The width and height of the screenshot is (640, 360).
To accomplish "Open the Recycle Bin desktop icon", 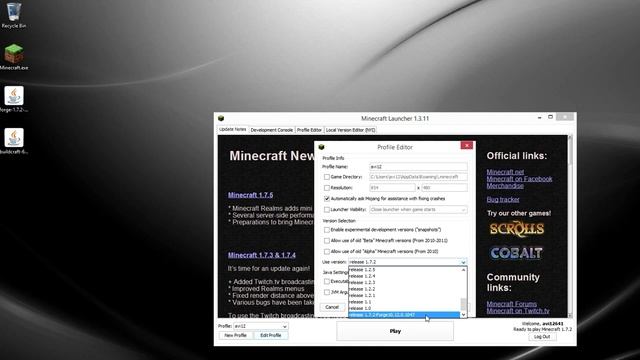I will (x=13, y=16).
